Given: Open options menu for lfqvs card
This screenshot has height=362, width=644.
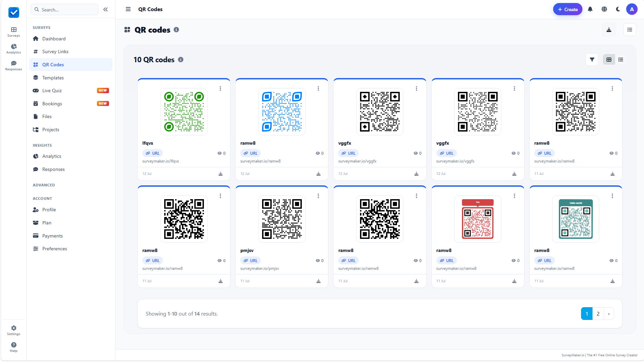Looking at the screenshot, I should [220, 88].
